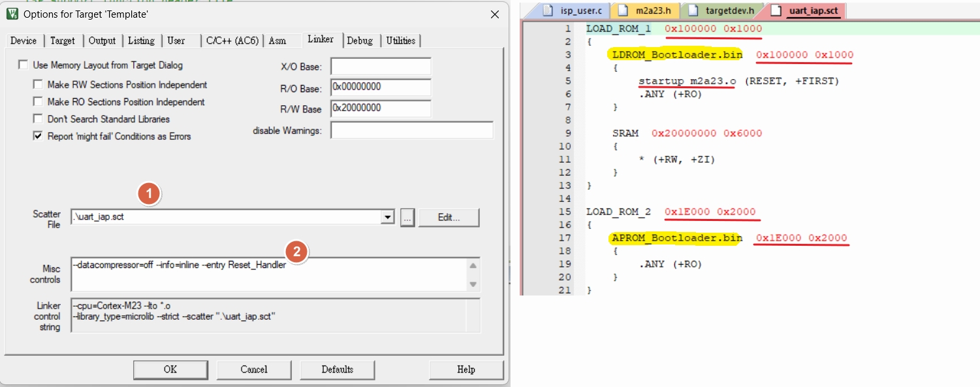Switch to the Debug tab

pyautogui.click(x=360, y=41)
